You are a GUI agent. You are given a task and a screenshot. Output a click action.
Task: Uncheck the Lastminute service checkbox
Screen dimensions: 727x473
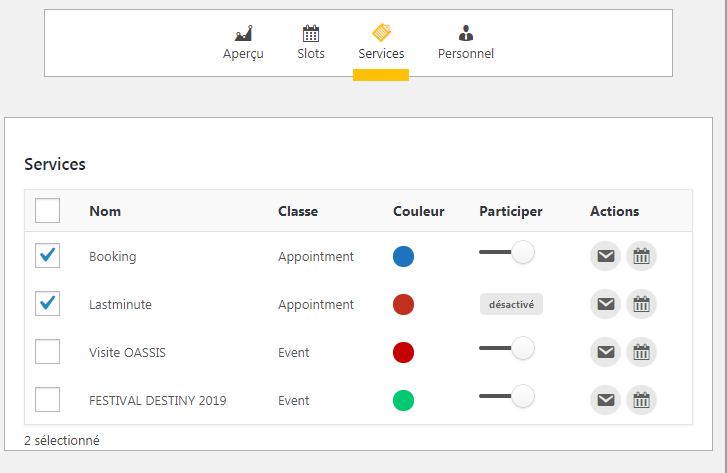pos(47,303)
